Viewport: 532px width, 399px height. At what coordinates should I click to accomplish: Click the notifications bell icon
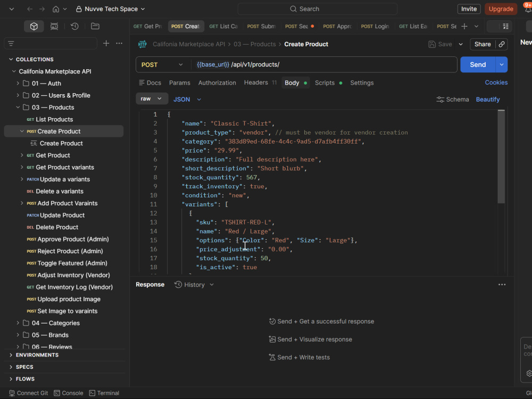528,9
